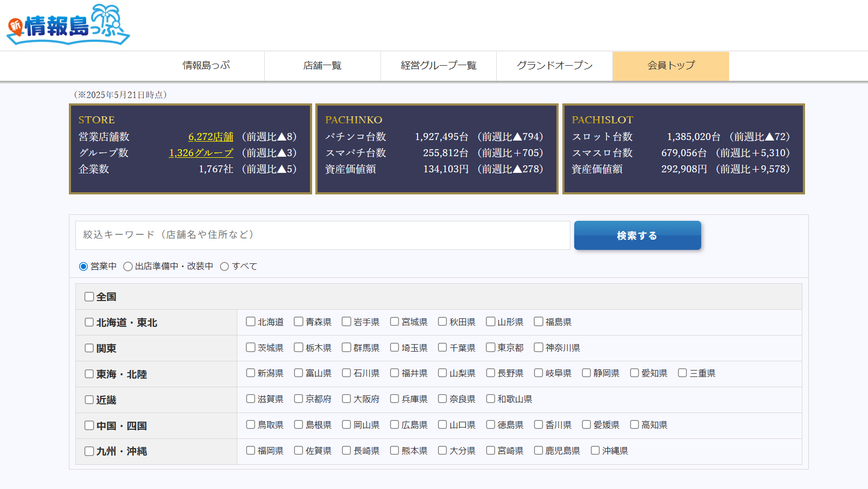
Task: Select the 出店準備中・改装中 radio option
Action: point(128,267)
